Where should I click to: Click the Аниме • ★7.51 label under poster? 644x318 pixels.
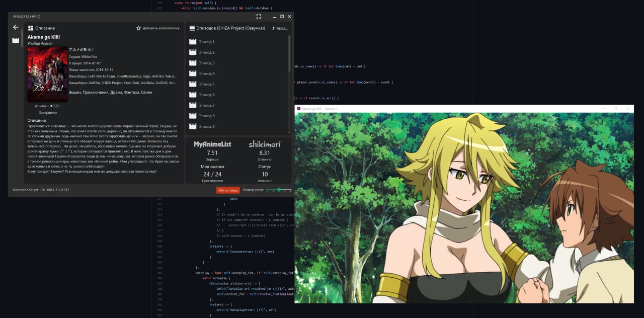[x=47, y=106]
